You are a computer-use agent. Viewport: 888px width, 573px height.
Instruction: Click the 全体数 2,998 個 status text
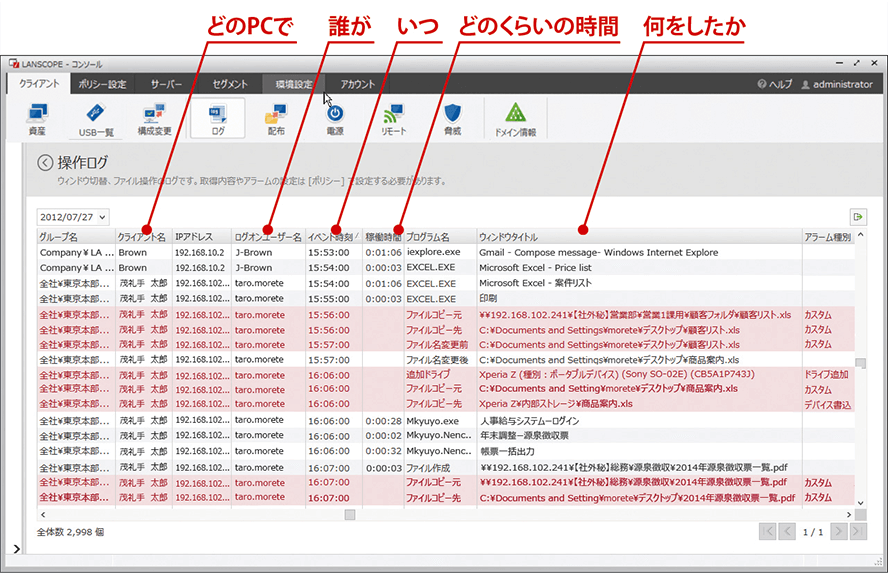[71, 532]
